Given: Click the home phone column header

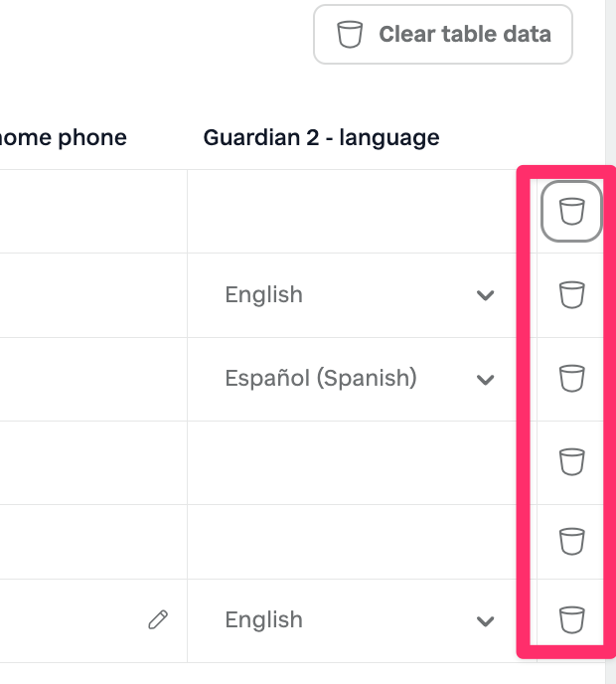Looking at the screenshot, I should coord(64,138).
